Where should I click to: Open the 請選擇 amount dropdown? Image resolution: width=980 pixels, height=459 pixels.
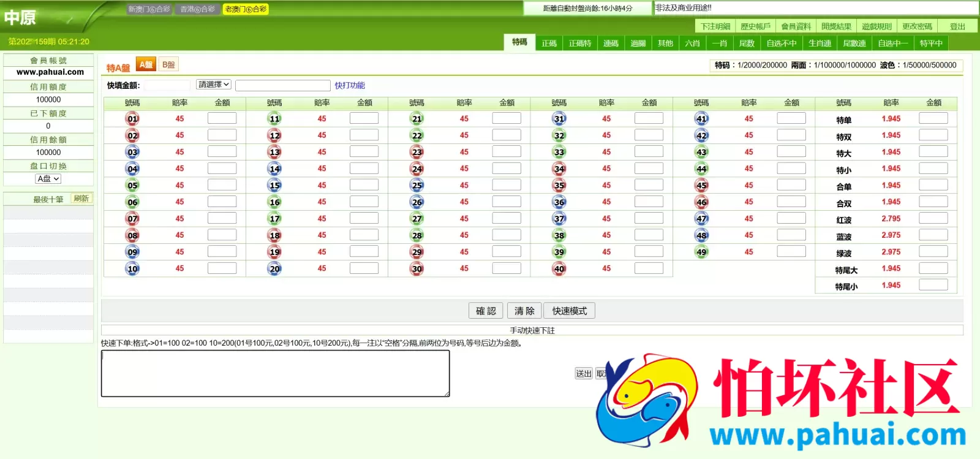tap(213, 85)
